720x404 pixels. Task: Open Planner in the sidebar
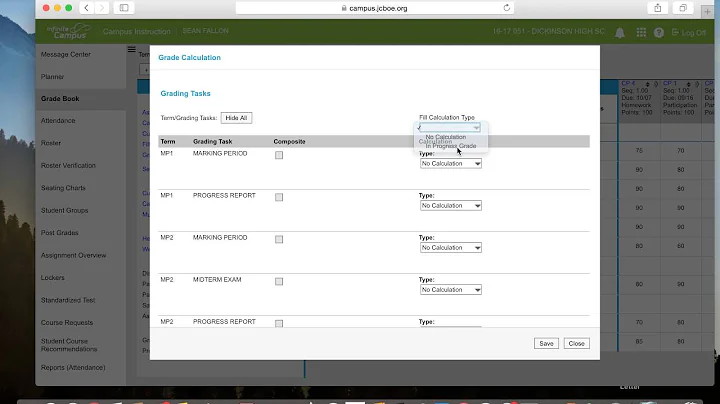(x=52, y=77)
